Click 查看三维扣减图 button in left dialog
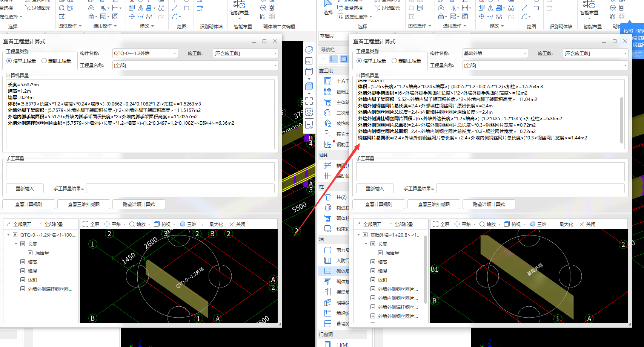This screenshot has height=347, width=644. 84,204
